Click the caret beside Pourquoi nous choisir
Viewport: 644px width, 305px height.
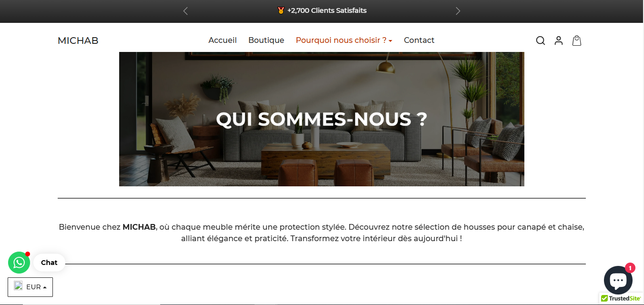(x=390, y=41)
